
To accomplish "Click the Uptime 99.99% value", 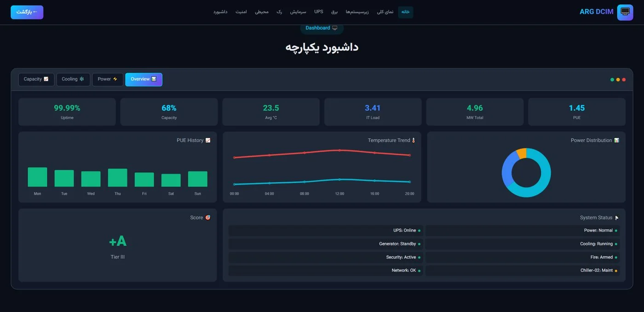I will (x=67, y=108).
